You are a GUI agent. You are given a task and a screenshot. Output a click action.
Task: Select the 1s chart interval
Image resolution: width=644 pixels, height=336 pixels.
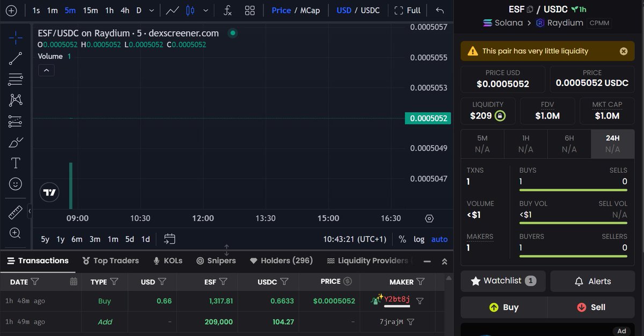tap(36, 10)
